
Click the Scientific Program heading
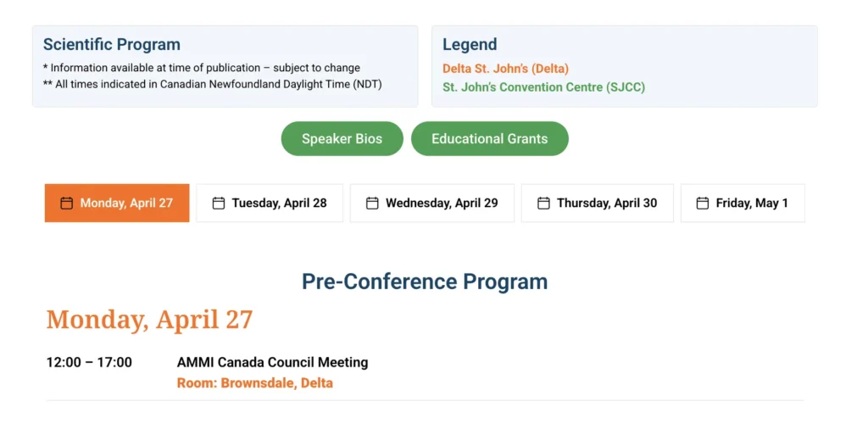tap(112, 45)
